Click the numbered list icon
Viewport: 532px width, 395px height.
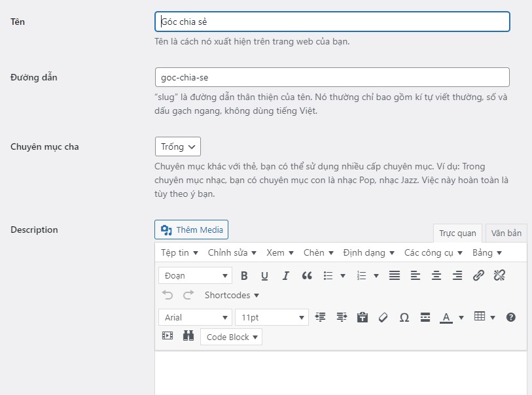[x=362, y=276]
